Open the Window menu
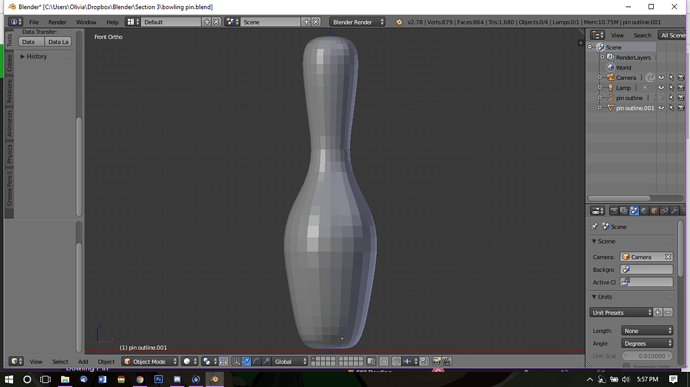 86,22
